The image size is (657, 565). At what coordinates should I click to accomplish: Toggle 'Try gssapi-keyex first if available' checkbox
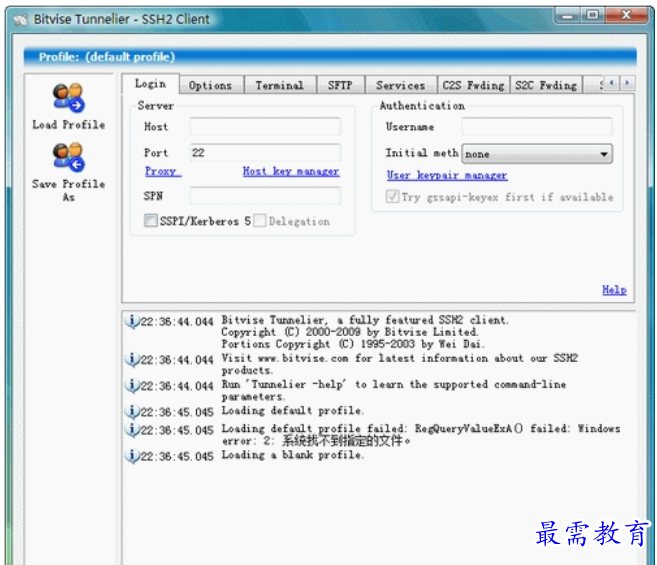click(x=393, y=196)
